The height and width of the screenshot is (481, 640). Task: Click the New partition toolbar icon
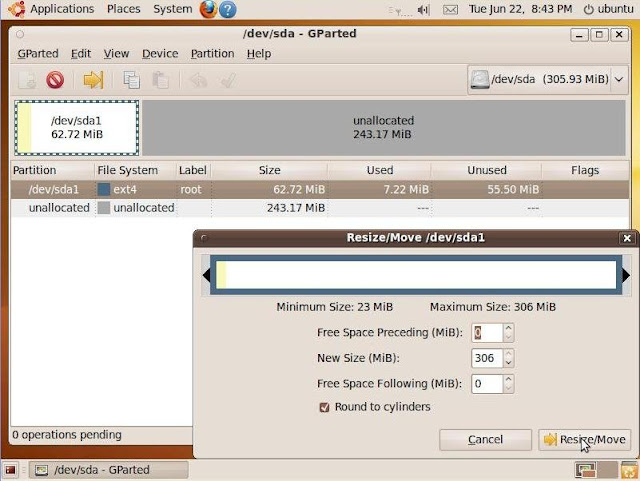[x=27, y=80]
